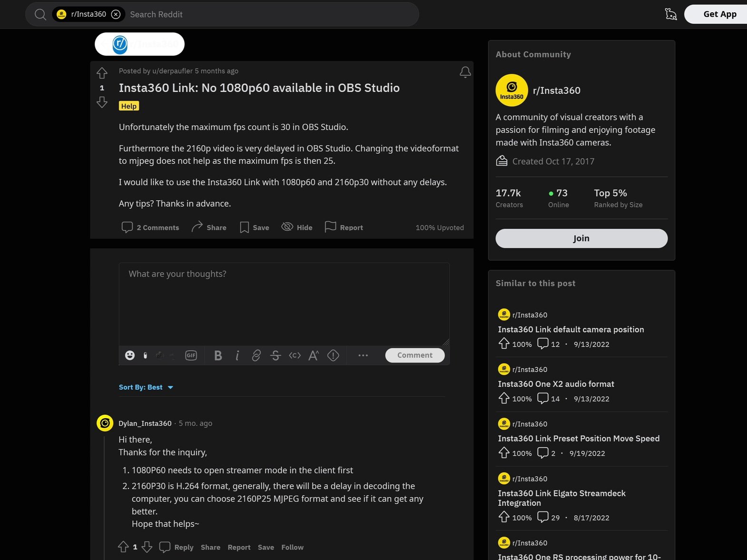Click the r/Insta360 search filter chip
Screen dimensions: 747x560
click(x=88, y=14)
